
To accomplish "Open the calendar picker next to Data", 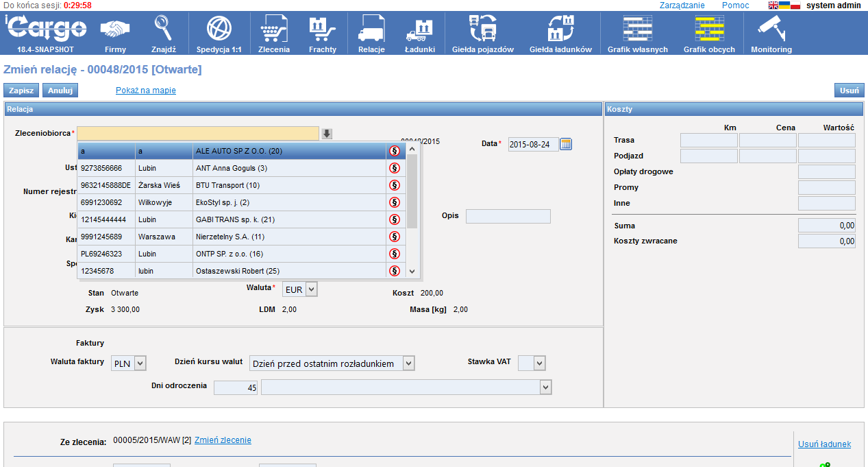I will (x=566, y=144).
